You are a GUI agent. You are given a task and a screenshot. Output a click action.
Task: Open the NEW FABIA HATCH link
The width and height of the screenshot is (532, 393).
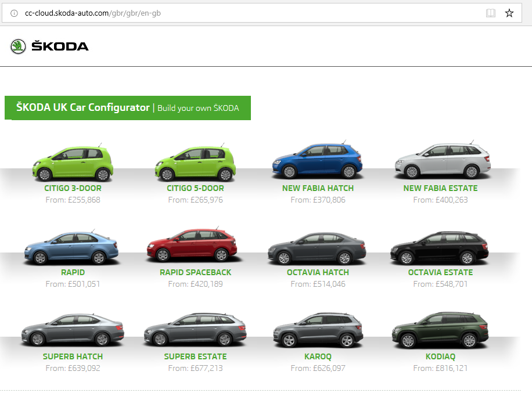(318, 188)
